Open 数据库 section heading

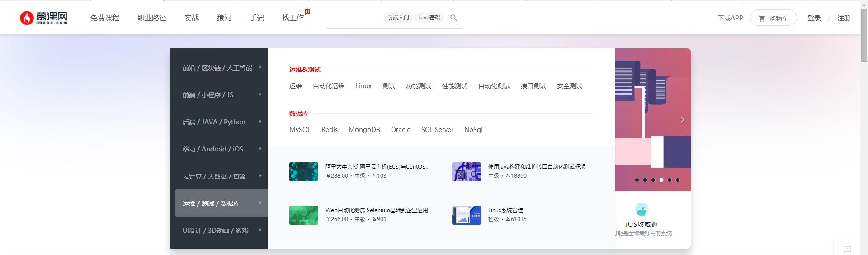tap(299, 113)
